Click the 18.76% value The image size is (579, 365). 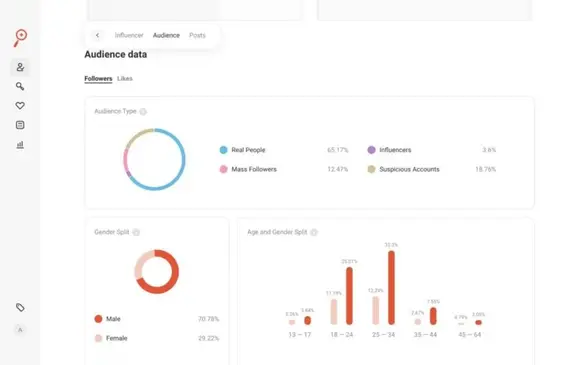(x=486, y=169)
